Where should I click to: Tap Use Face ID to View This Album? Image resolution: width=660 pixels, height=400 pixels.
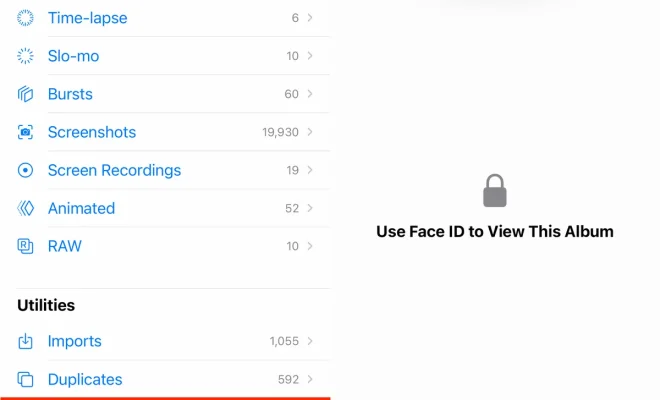tap(495, 231)
